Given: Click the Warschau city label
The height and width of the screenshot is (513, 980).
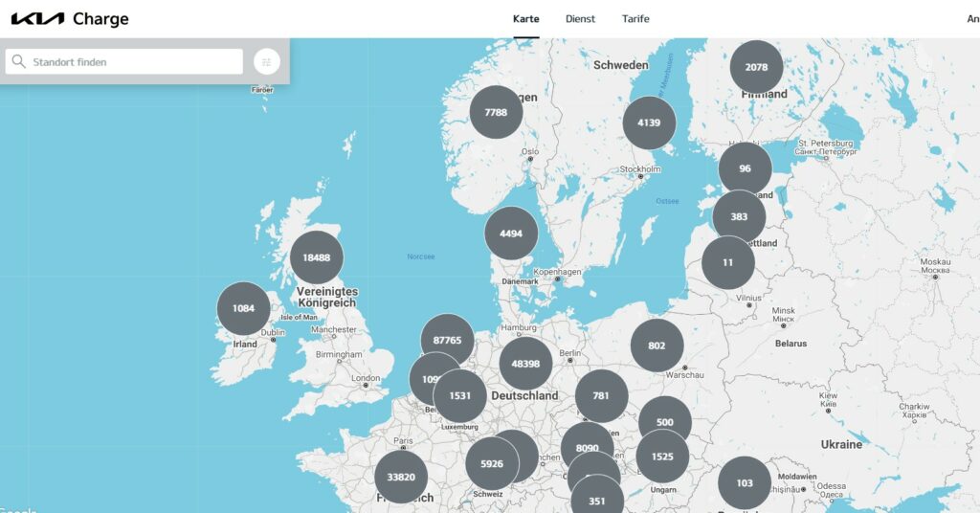Looking at the screenshot, I should coord(684,375).
